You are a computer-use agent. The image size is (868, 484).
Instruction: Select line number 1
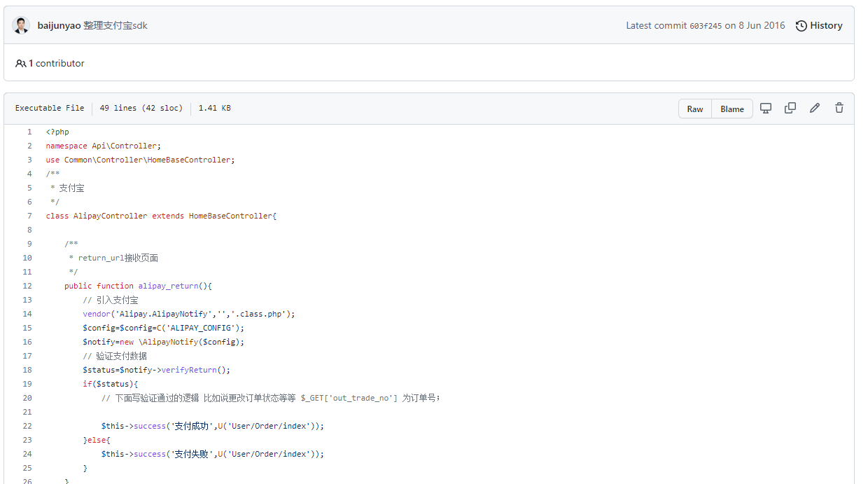coord(29,132)
